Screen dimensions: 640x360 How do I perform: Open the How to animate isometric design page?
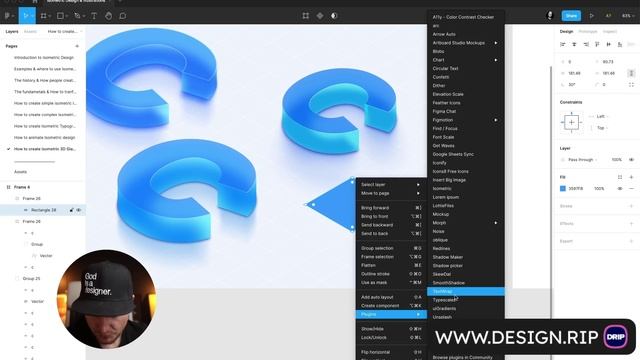44,138
